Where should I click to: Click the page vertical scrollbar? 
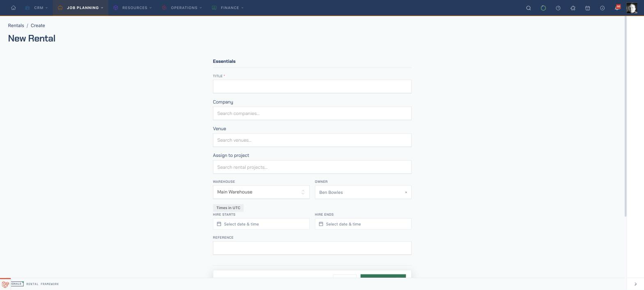click(x=626, y=116)
